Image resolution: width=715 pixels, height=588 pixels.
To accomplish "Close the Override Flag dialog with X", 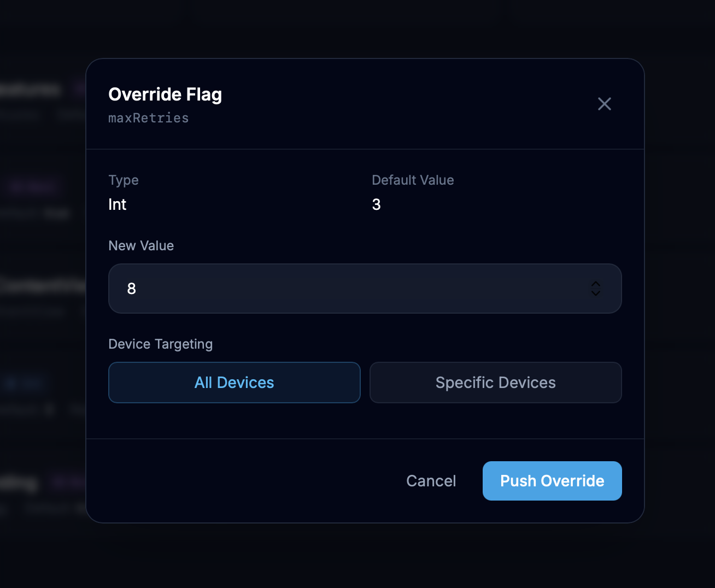I will [x=604, y=104].
